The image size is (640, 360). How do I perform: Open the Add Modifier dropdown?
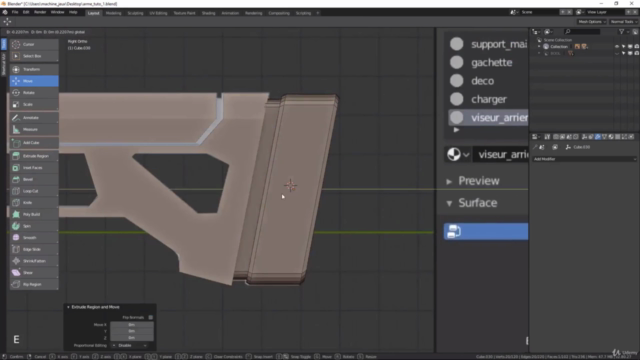584,159
